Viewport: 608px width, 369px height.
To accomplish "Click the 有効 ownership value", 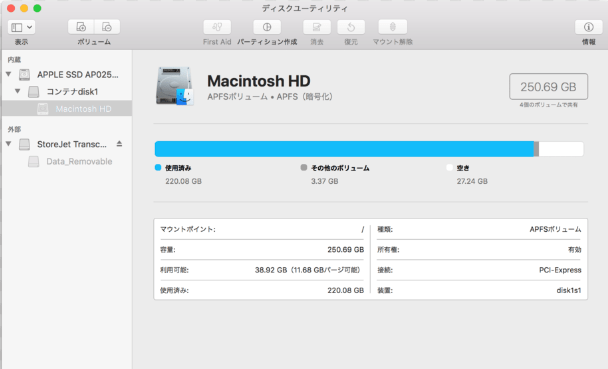I will point(575,250).
